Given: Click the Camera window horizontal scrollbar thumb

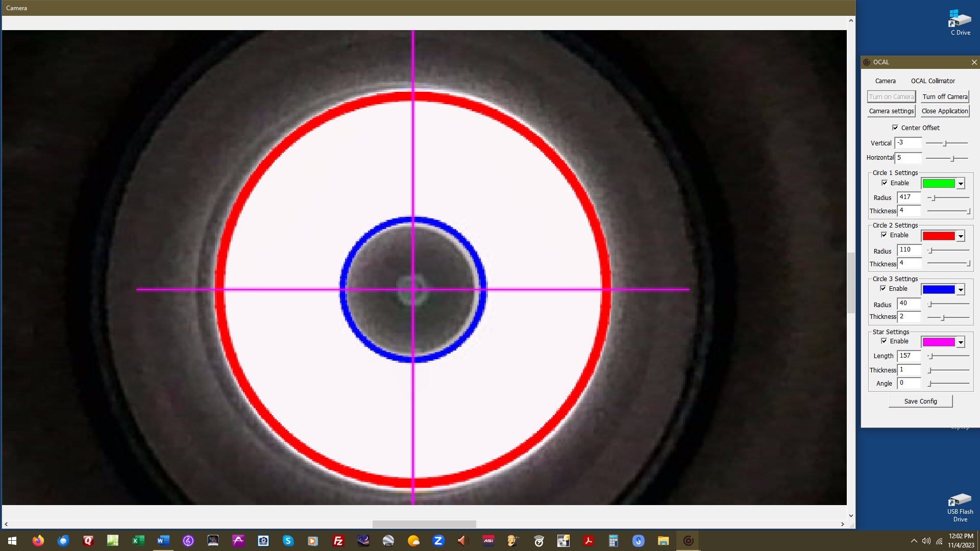Looking at the screenshot, I should [424, 524].
